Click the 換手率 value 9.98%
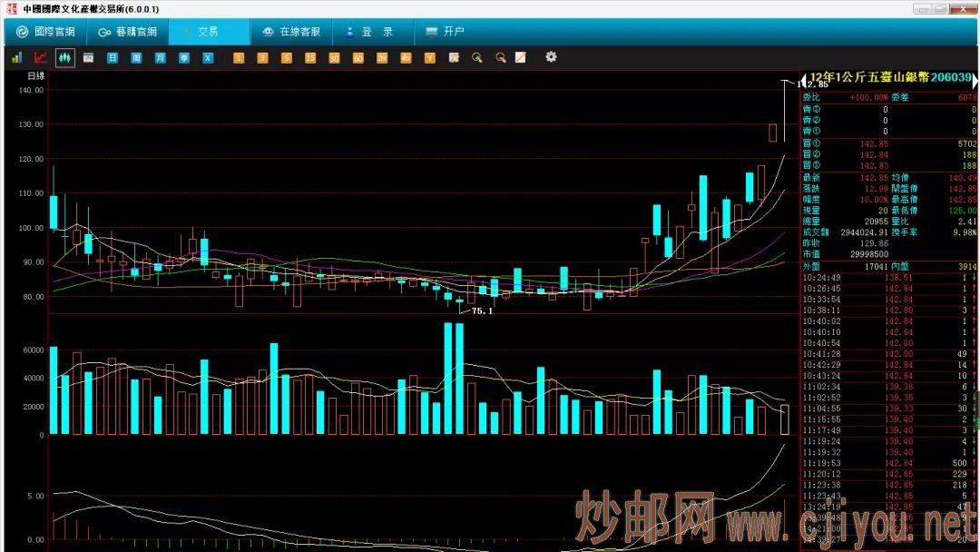Image resolution: width=980 pixels, height=552 pixels. 965,232
